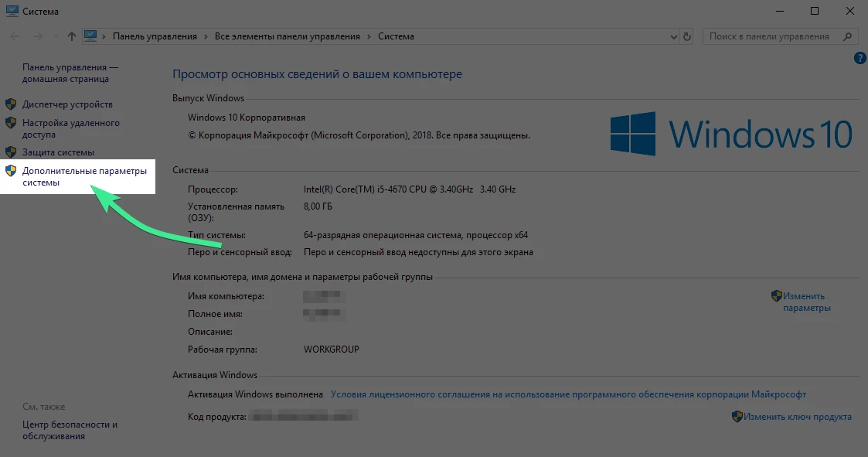Click the computer icon in the address bar

pos(90,36)
